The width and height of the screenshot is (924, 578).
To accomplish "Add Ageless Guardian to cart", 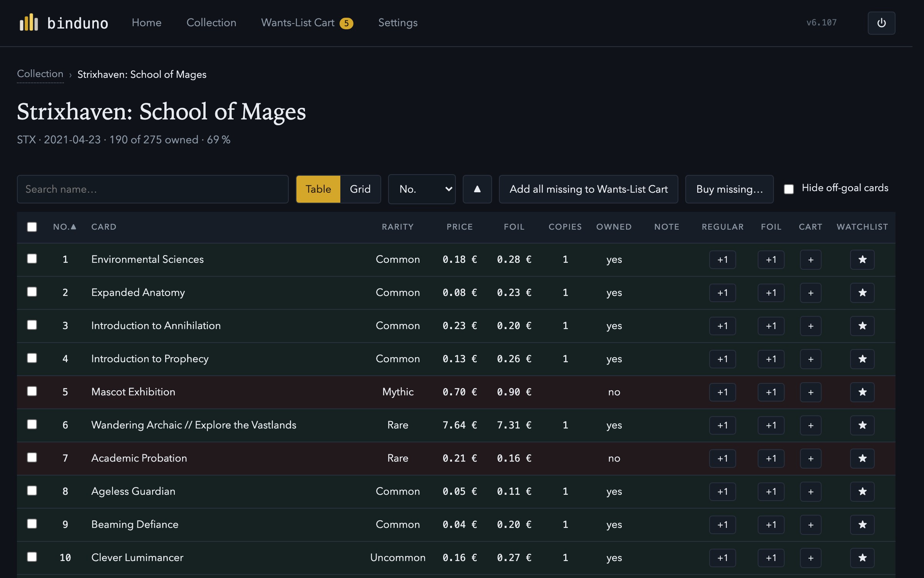I will [x=810, y=492].
